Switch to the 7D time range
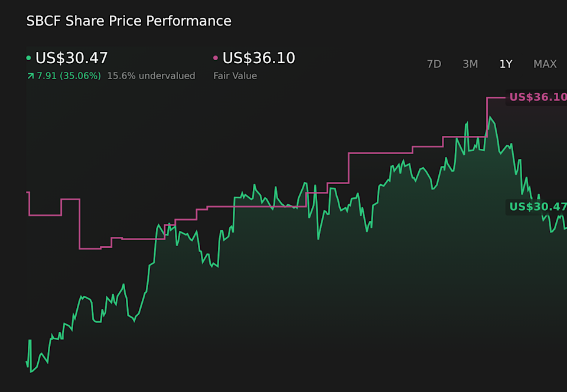Viewport: 567px width, 392px height. click(434, 64)
